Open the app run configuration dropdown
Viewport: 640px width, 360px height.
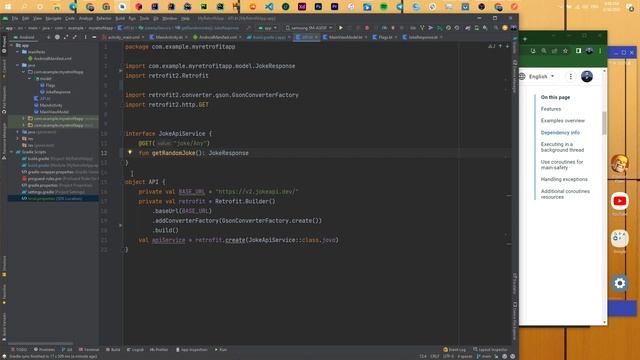pos(267,28)
